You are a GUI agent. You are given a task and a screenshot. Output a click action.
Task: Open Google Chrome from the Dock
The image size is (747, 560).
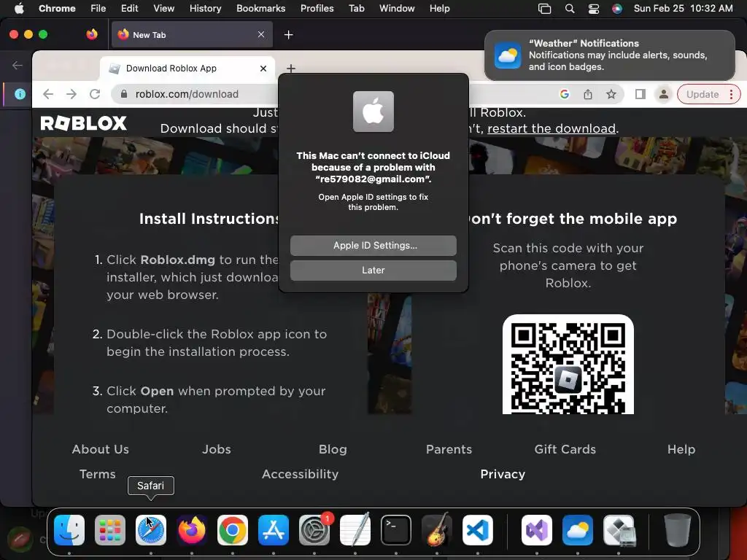point(233,530)
